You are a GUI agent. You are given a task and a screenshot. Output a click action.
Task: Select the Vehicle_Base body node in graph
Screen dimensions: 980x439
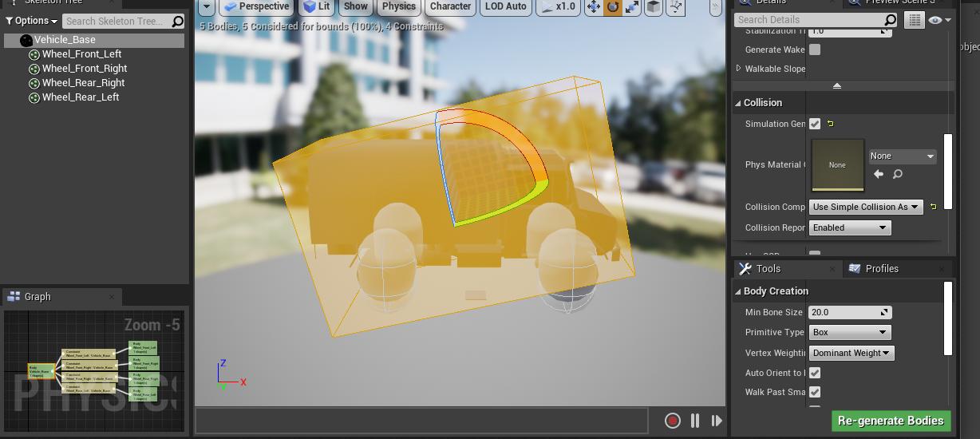coord(41,372)
